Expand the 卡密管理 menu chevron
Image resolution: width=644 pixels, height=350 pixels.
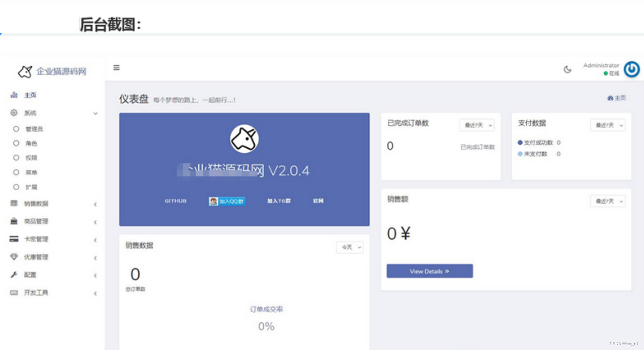95,240
